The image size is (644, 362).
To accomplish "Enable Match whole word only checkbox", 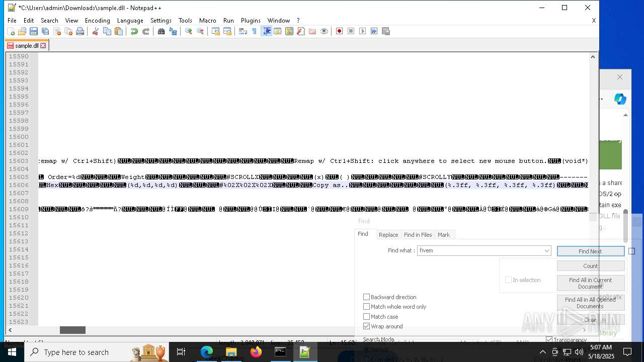I will [x=366, y=307].
